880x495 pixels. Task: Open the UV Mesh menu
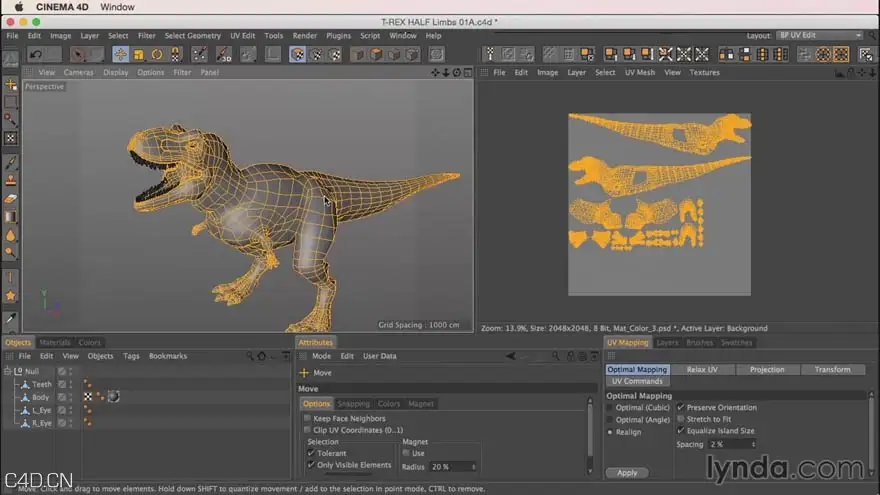(640, 72)
